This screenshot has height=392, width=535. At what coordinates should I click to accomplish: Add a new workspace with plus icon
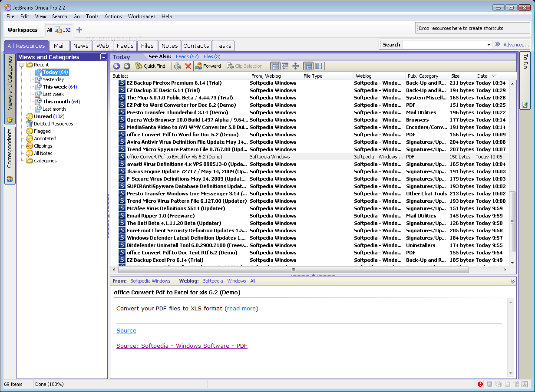[79, 30]
